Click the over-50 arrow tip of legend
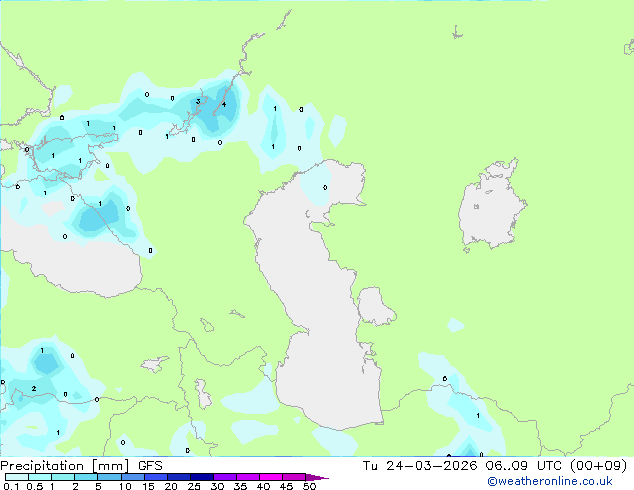Screen dimensions: 634x490 317,477
